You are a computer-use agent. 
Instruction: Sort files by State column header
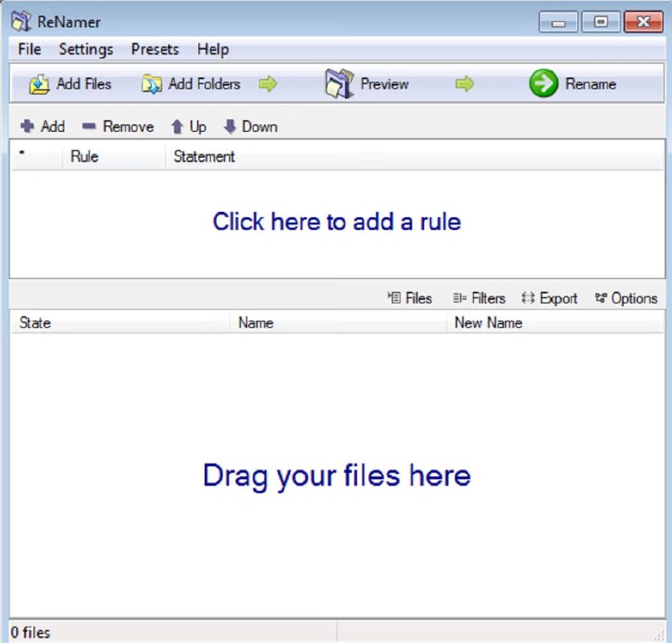tap(35, 323)
